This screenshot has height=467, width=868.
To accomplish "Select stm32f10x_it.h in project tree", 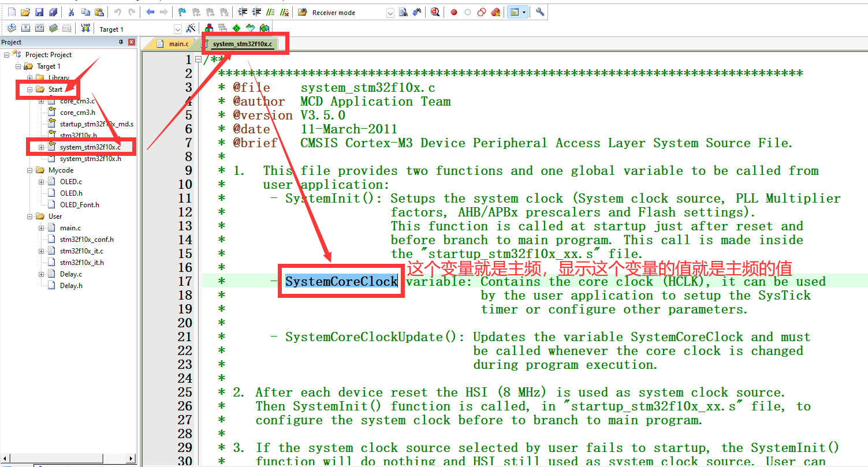I will pyautogui.click(x=81, y=263).
